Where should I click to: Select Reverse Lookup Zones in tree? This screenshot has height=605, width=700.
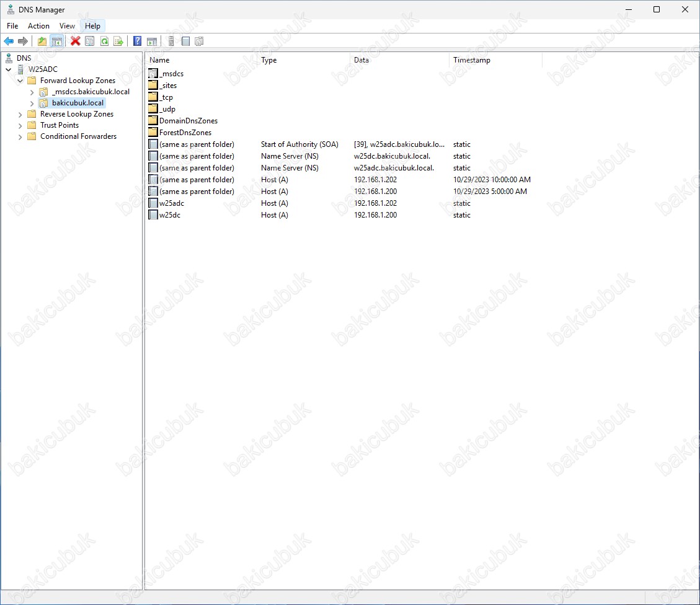(77, 114)
